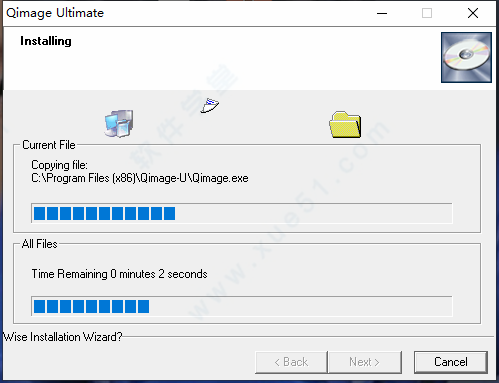The width and height of the screenshot is (499, 383).
Task: Click the grayed-out maximize window button
Action: click(x=427, y=13)
